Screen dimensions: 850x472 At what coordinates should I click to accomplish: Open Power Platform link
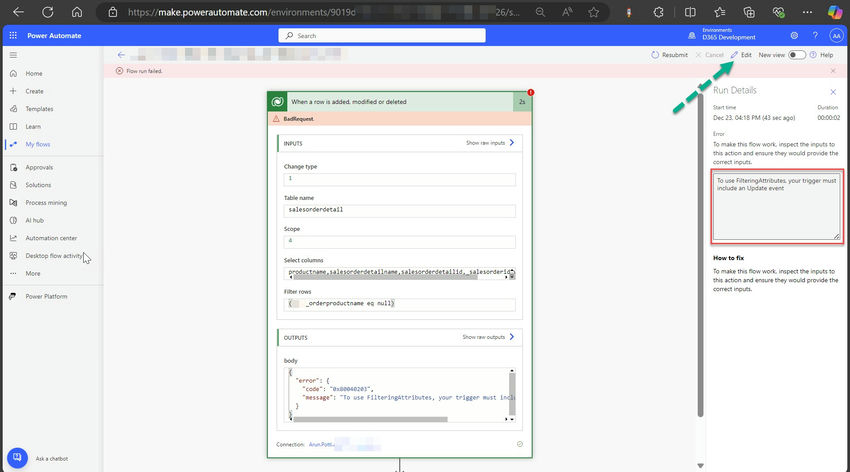pyautogui.click(x=46, y=296)
